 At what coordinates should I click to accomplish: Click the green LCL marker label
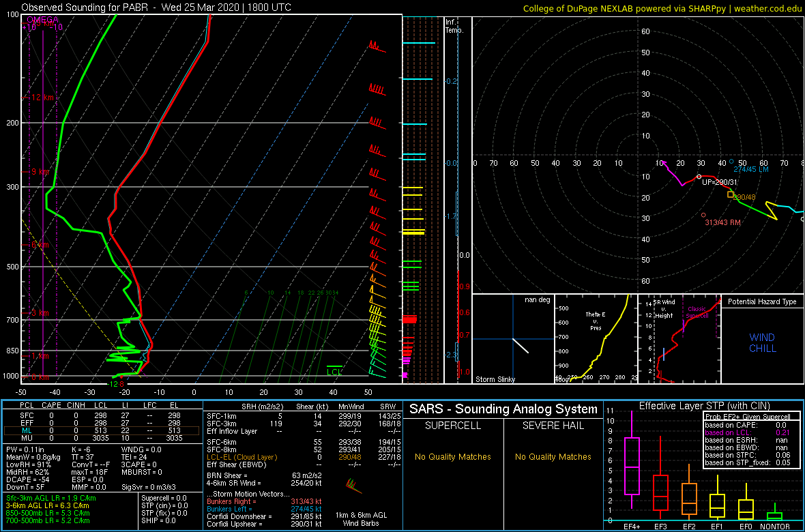point(334,372)
